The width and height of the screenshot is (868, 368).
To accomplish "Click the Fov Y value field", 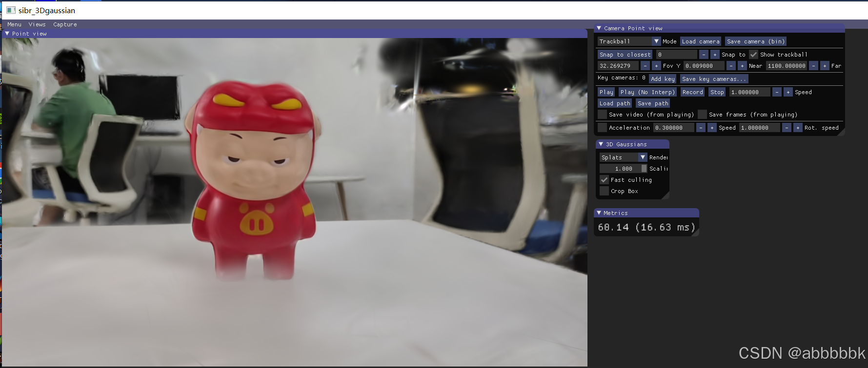I will point(618,66).
